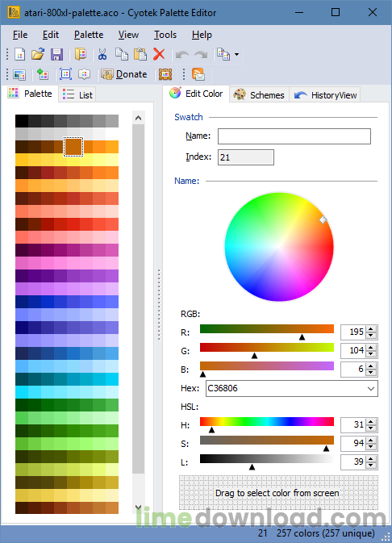Select the black swatch in the top palette row
The image size is (392, 543).
coord(22,121)
